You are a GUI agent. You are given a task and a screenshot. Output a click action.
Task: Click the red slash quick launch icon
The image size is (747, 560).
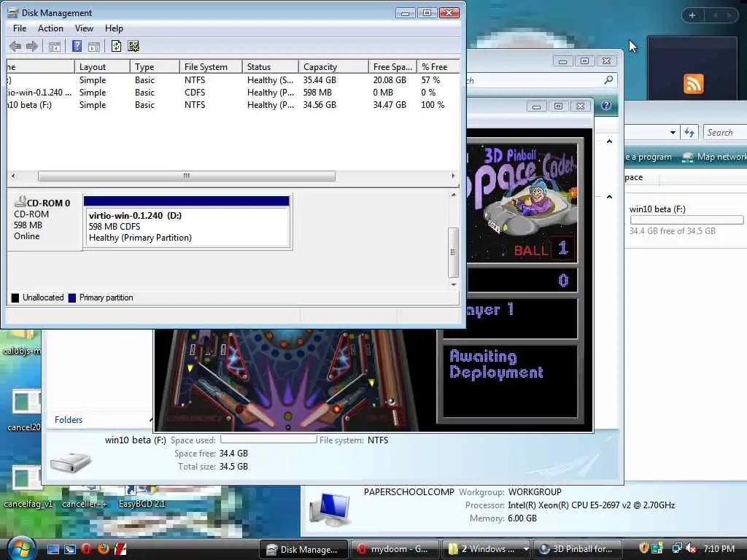point(120,549)
